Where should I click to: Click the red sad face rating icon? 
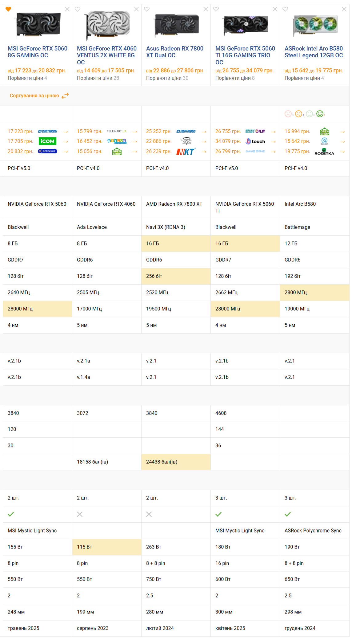(x=288, y=114)
